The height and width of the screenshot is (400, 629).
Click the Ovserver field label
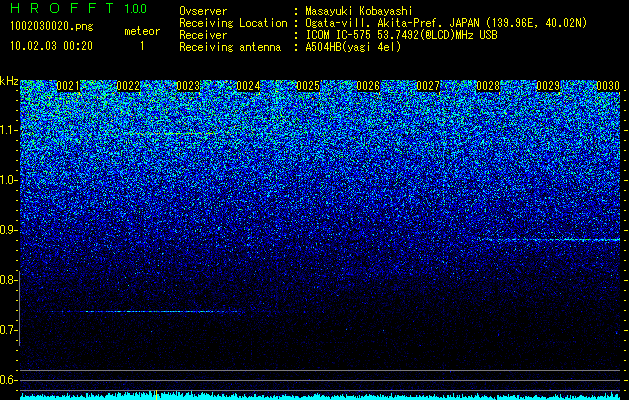pyautogui.click(x=203, y=11)
